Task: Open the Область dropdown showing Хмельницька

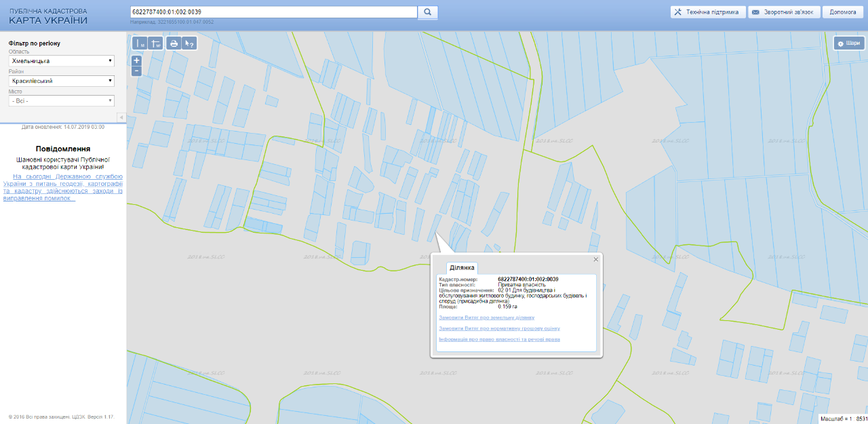Action: pos(61,61)
